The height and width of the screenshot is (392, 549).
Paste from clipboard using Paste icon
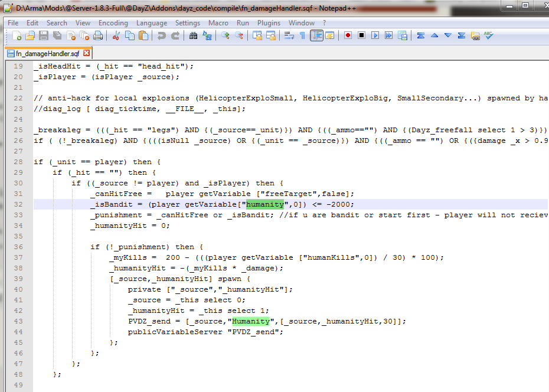[x=143, y=35]
